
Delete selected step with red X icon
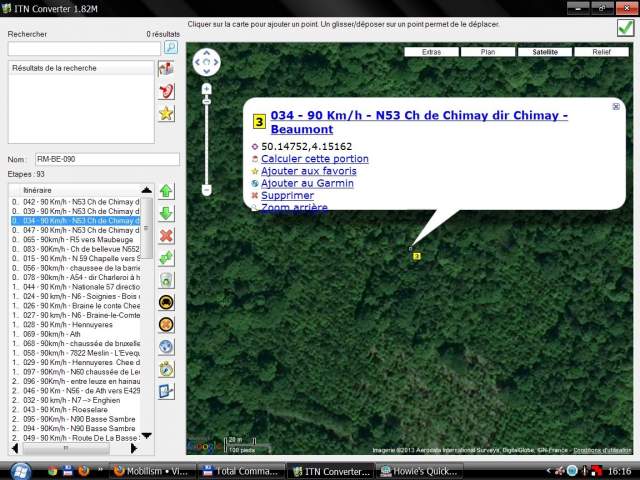(167, 236)
